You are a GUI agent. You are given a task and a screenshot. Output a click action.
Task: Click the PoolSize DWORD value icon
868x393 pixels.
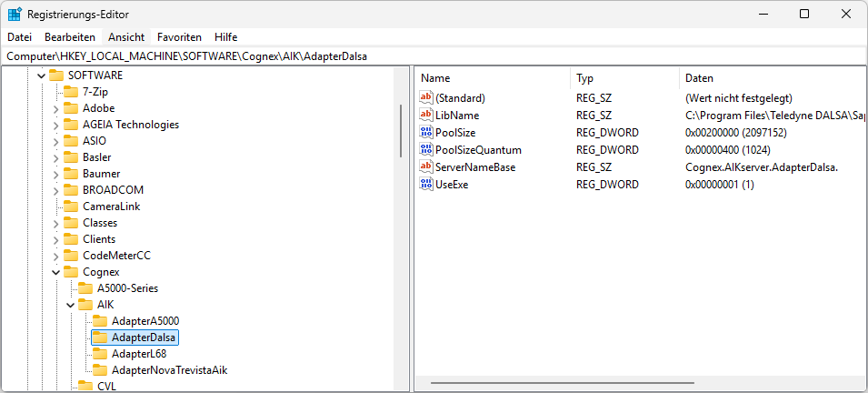point(427,133)
